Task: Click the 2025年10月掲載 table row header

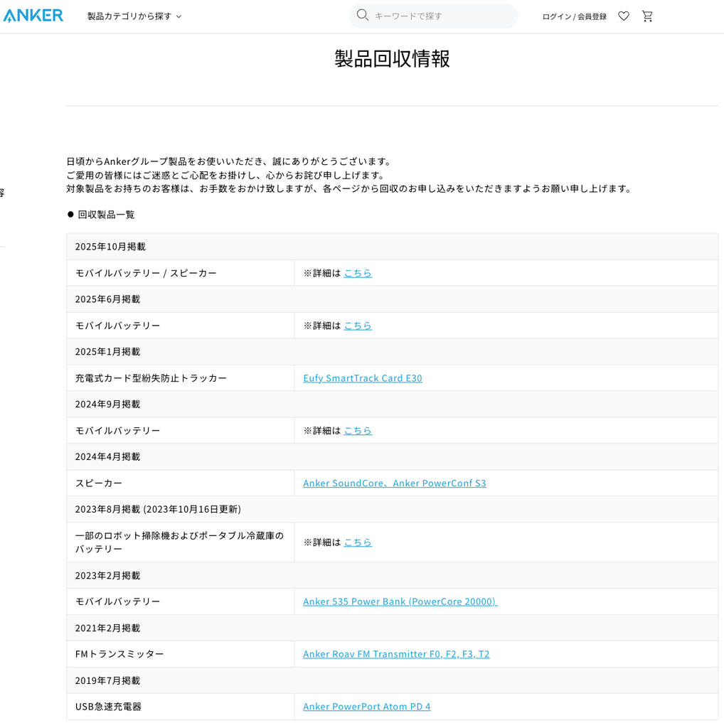Action: 110,247
